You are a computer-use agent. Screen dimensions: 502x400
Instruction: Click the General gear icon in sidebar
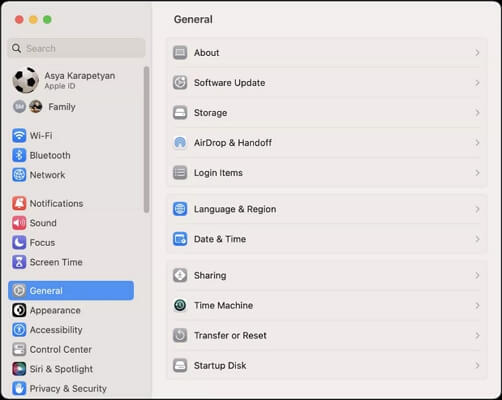click(19, 291)
